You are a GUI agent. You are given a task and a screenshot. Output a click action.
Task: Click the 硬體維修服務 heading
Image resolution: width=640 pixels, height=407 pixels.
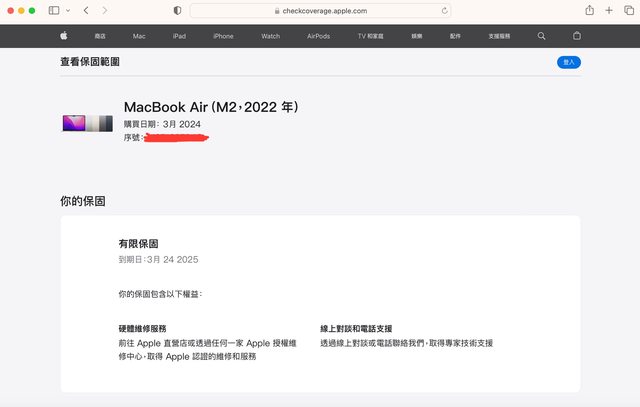click(142, 329)
